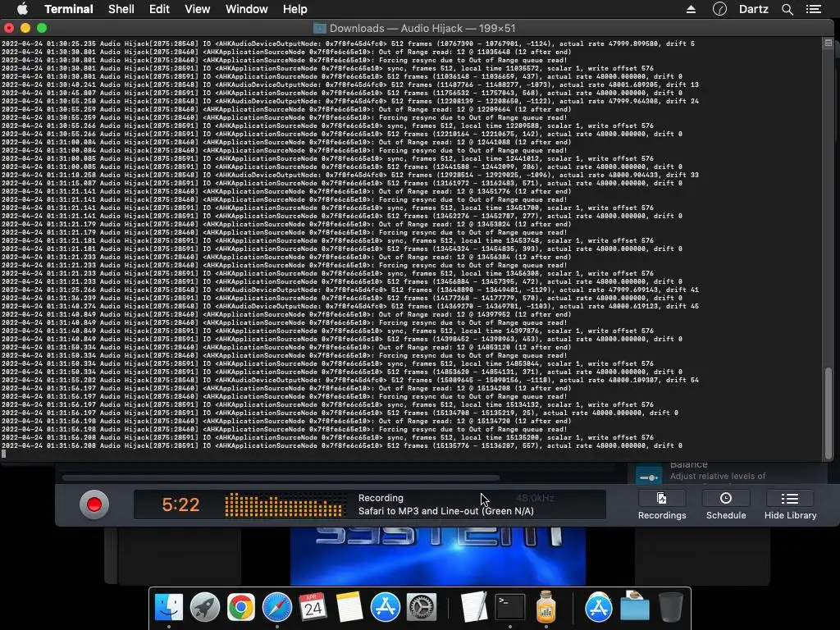The image size is (840, 630).
Task: Open the Apple menu
Action: coord(22,9)
